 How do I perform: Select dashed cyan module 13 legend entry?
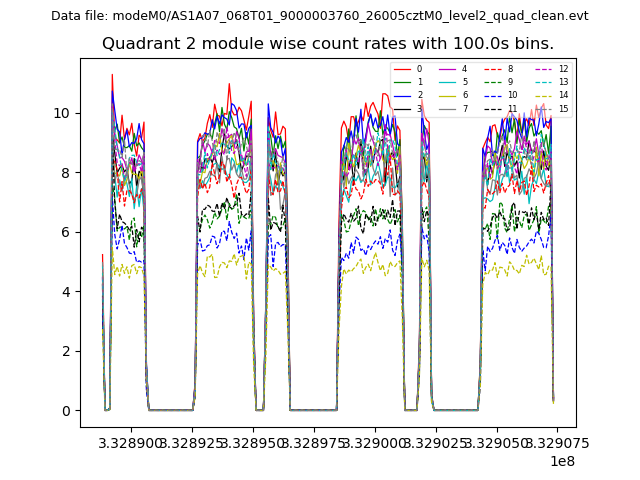pos(544,82)
